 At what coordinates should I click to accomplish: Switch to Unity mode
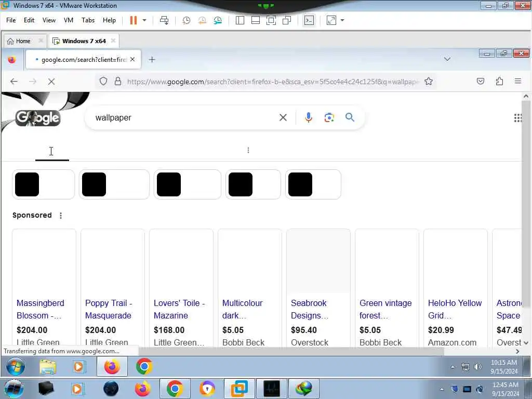287,20
